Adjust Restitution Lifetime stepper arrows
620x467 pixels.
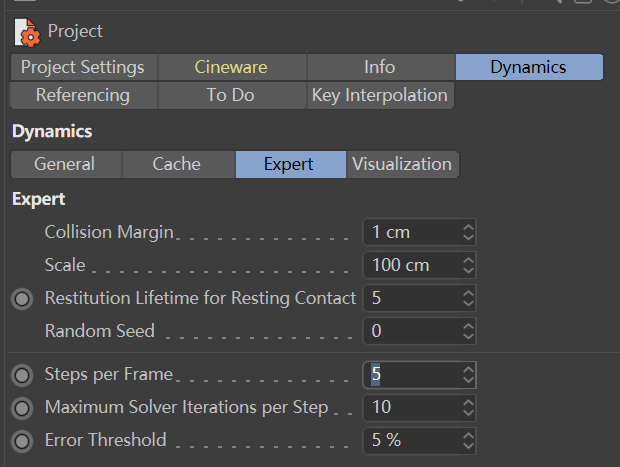(x=468, y=298)
